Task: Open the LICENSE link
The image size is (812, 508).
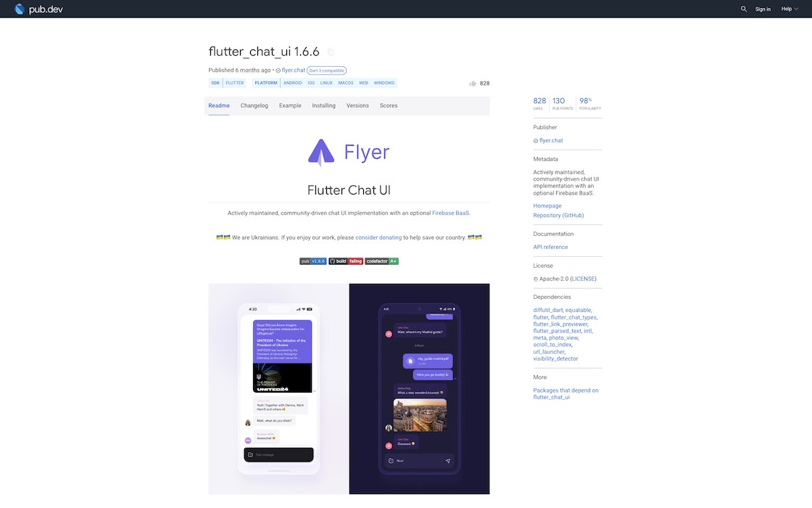Action: [x=583, y=279]
